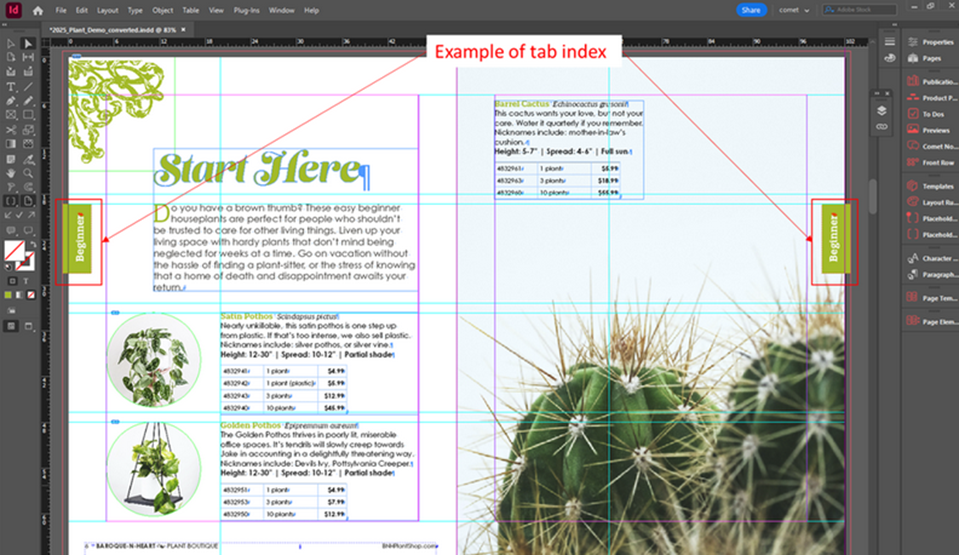Screen dimensions: 959x555
Task: Click the Start Here heading text
Action: click(259, 169)
